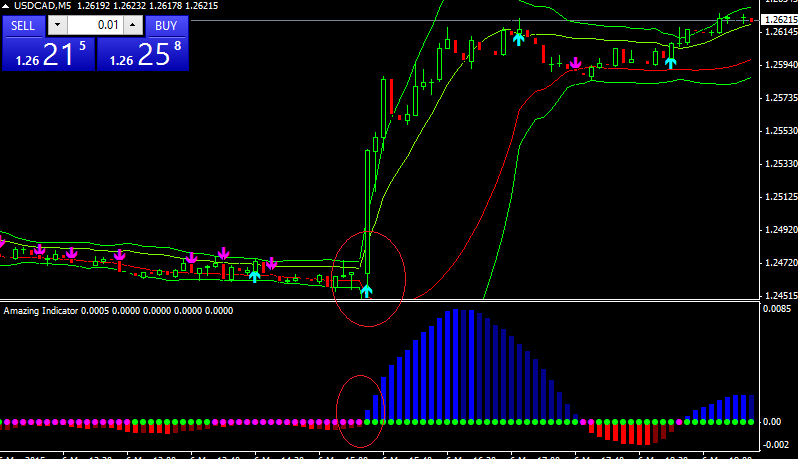
Task: Select the cyan arrow beneath the chart's highest candle
Action: pos(519,39)
